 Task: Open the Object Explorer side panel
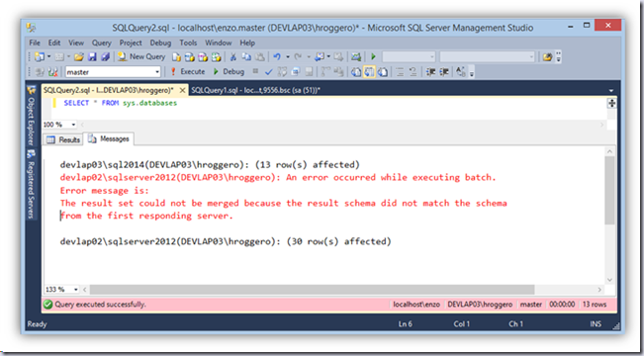point(32,116)
